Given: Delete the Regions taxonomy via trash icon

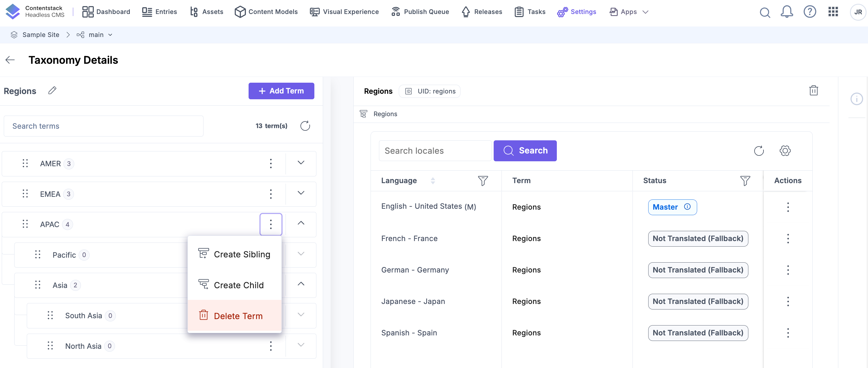Looking at the screenshot, I should [813, 91].
